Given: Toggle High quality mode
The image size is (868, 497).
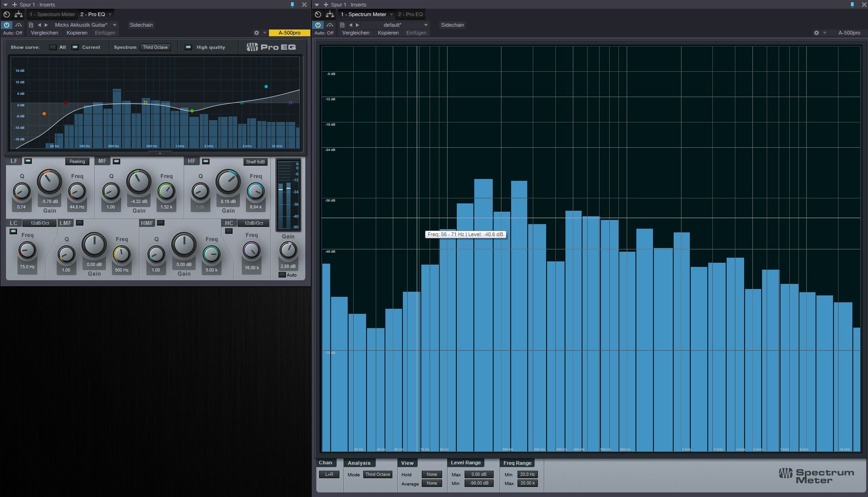Looking at the screenshot, I should 188,47.
